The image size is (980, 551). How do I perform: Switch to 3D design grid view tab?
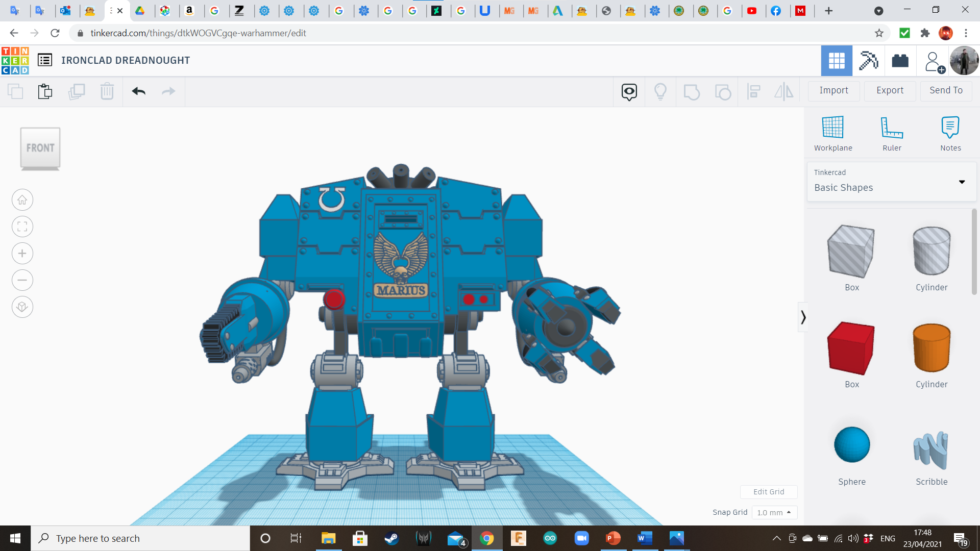click(x=836, y=61)
